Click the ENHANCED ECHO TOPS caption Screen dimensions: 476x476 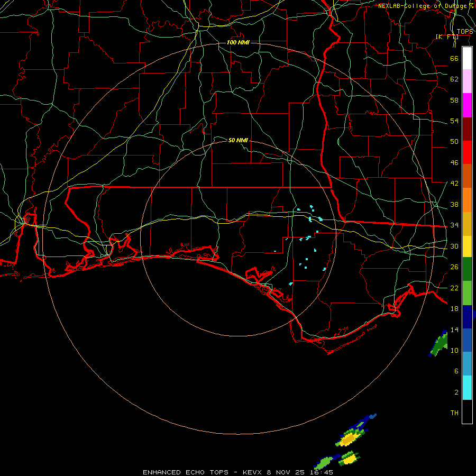pyautogui.click(x=186, y=472)
